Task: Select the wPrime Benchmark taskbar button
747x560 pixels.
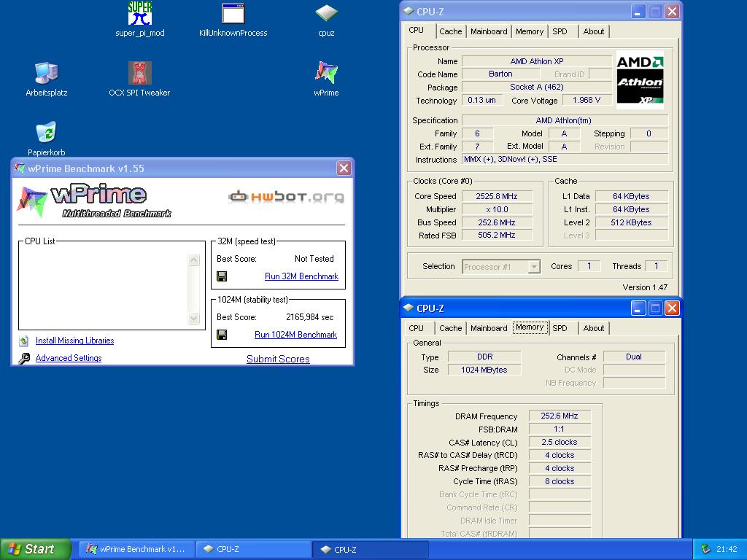Action: (x=136, y=550)
